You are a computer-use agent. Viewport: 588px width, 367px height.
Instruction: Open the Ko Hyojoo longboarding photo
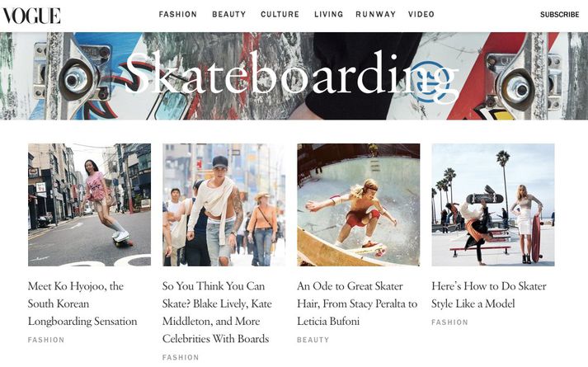click(89, 205)
